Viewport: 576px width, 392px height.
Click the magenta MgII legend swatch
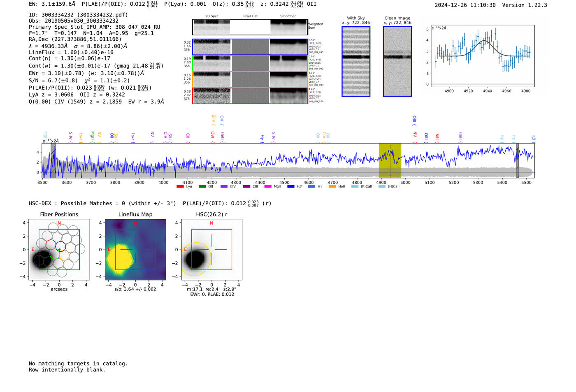coord(268,187)
